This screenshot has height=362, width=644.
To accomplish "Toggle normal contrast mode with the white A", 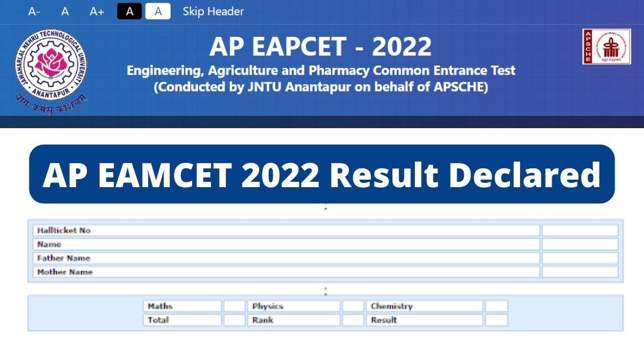I will point(157,11).
